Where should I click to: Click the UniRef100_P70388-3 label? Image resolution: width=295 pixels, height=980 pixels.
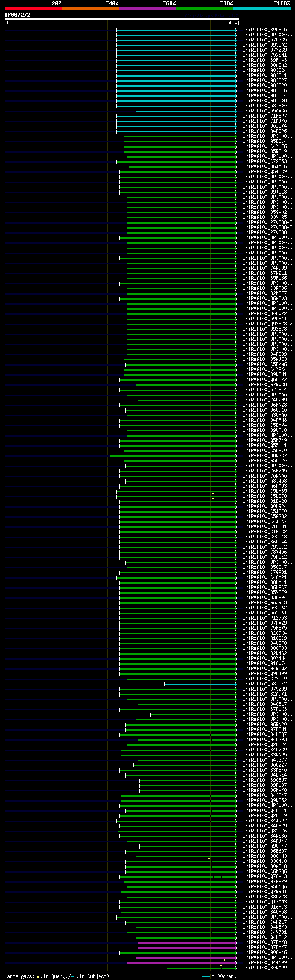click(268, 227)
